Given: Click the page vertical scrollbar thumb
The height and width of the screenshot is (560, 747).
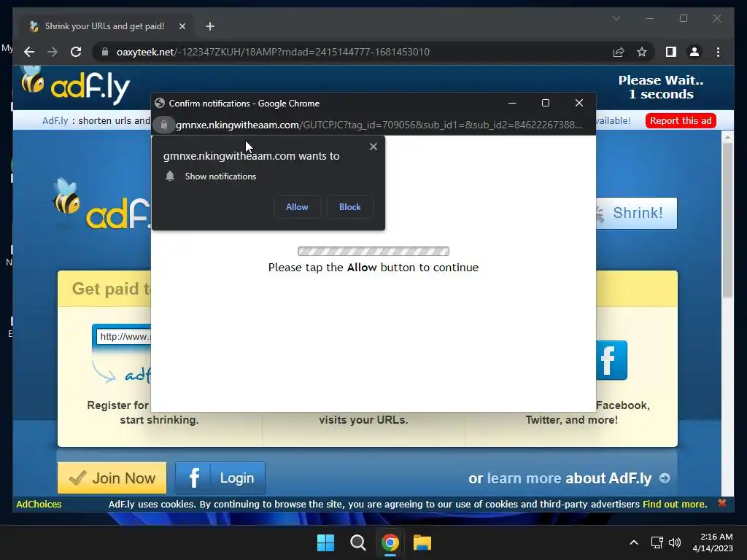Looking at the screenshot, I should 727,219.
